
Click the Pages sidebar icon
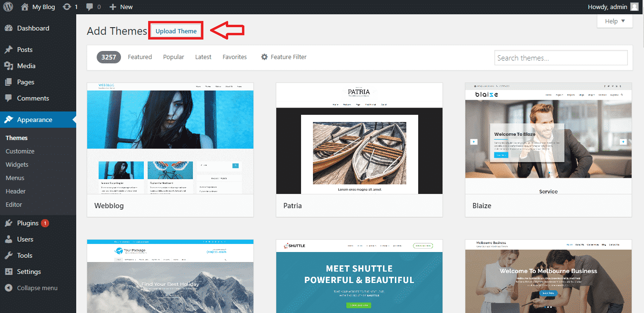(9, 82)
